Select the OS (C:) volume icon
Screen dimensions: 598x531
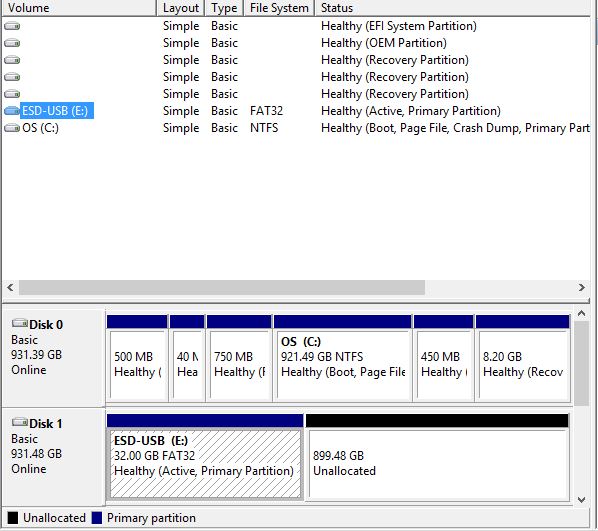pos(12,128)
